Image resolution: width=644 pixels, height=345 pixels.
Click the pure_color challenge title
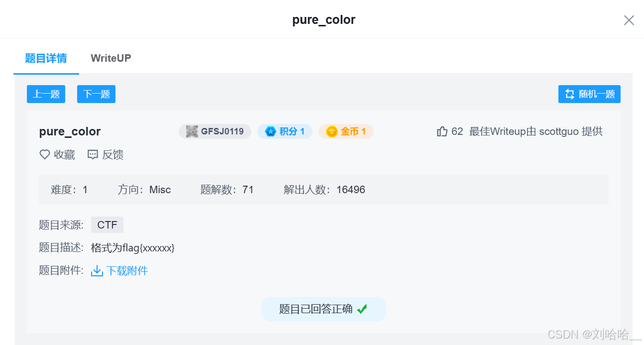tap(70, 131)
